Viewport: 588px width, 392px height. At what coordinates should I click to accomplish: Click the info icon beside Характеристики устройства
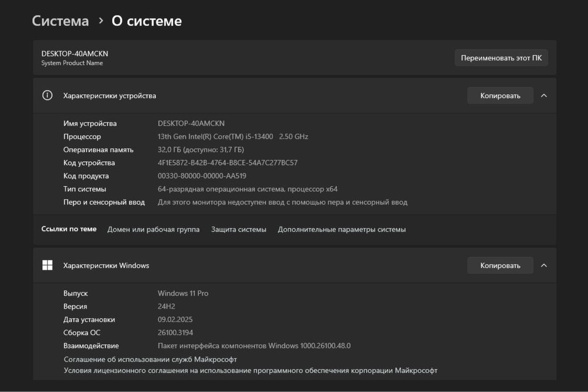[47, 95]
